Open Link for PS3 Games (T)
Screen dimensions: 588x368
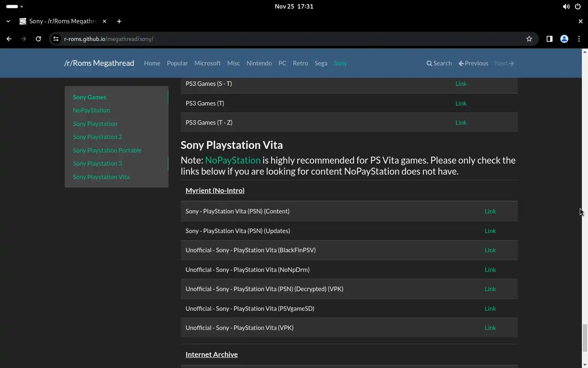point(461,103)
